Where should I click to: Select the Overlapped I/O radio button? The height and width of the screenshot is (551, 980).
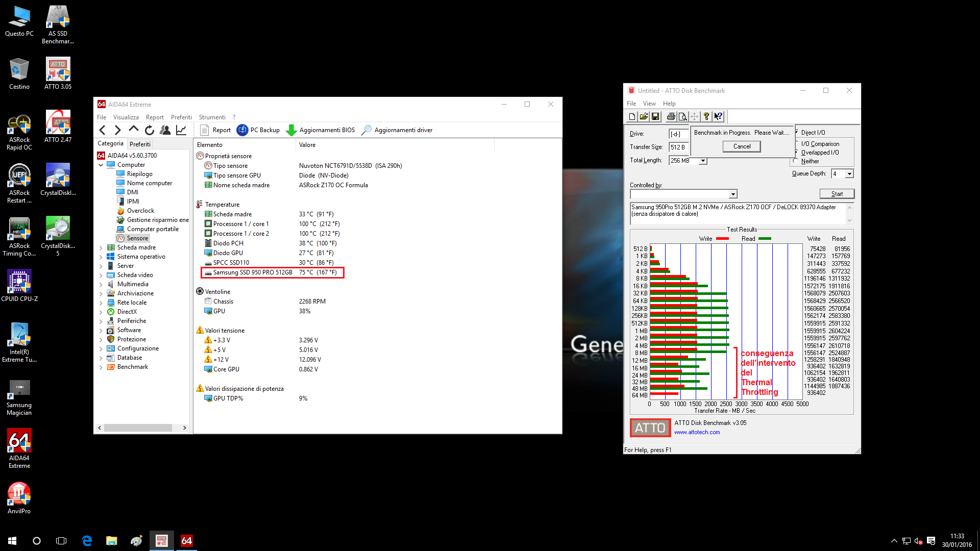796,153
